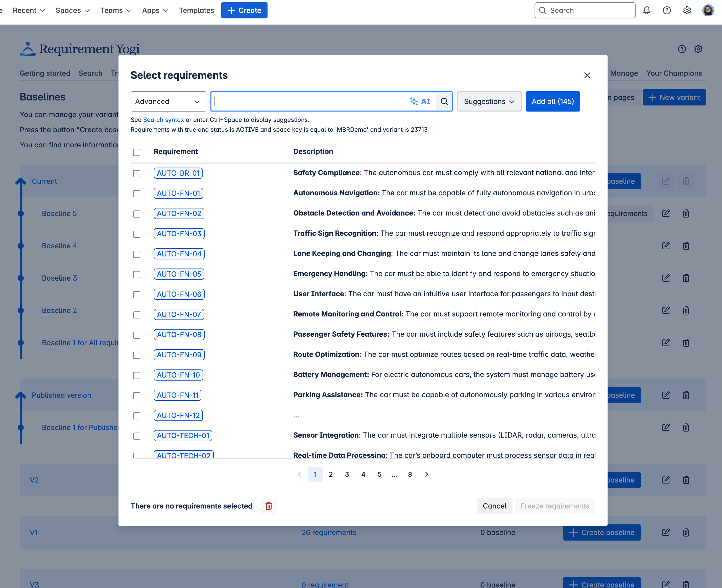Click the magnifier search button in dialog
This screenshot has height=588, width=722.
444,101
